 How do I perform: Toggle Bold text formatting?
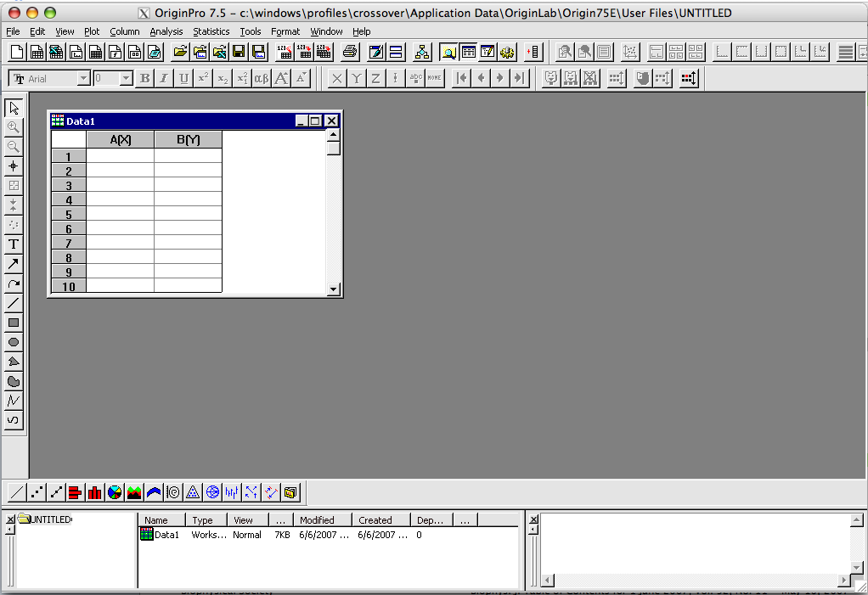144,78
